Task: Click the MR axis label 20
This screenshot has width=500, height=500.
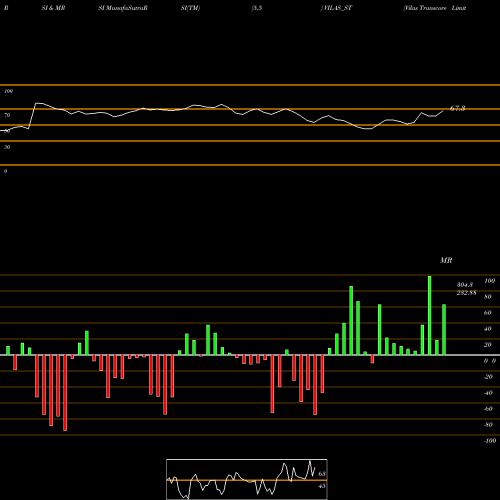Action: [488, 345]
